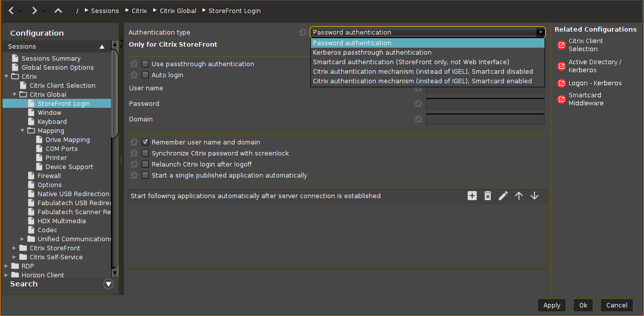
Task: Choose Smartcard authentication (StoreFront only) option
Action: click(411, 62)
